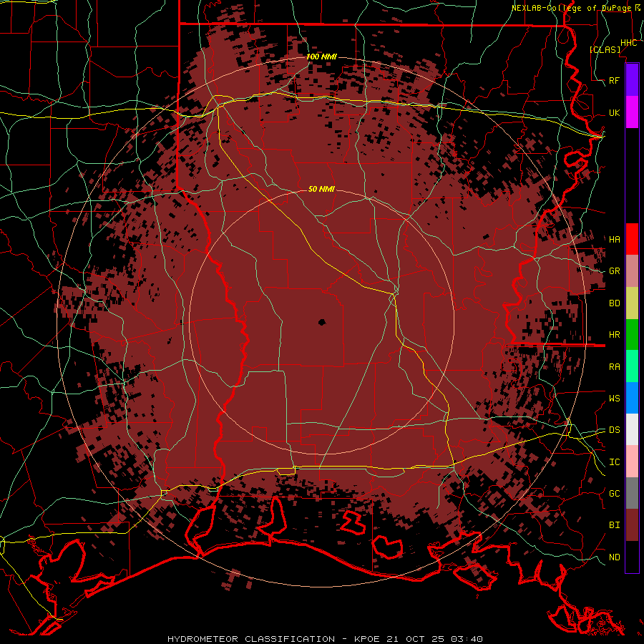Click the red HA legend color swatch
644x644 pixels.
tap(632, 239)
